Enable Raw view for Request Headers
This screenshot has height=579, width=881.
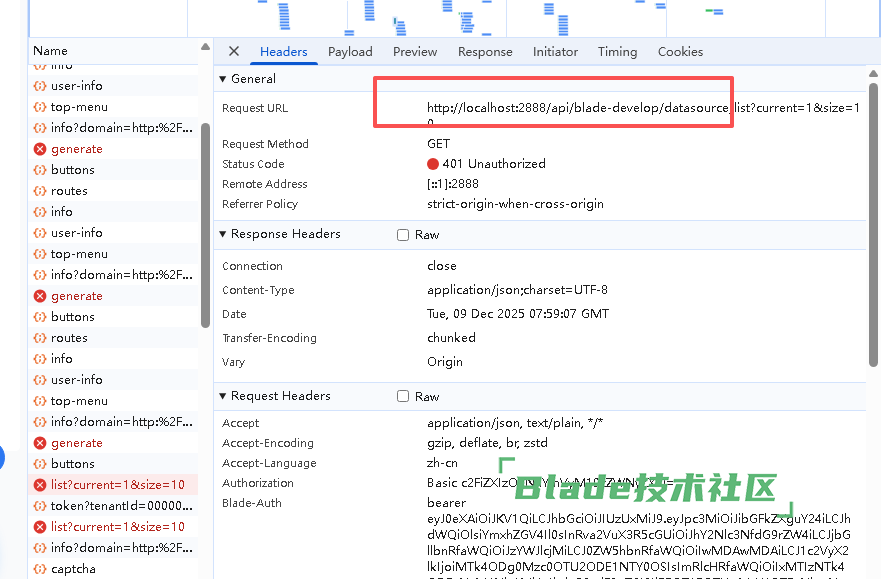coord(403,397)
